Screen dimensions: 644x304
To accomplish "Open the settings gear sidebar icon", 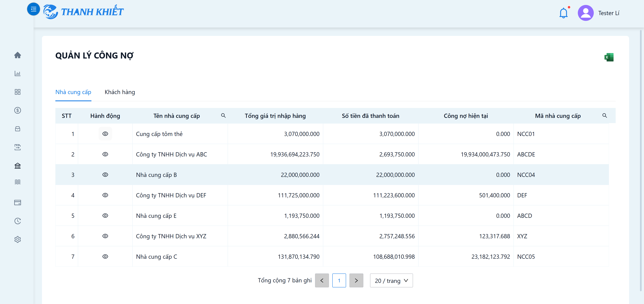I will click(17, 239).
